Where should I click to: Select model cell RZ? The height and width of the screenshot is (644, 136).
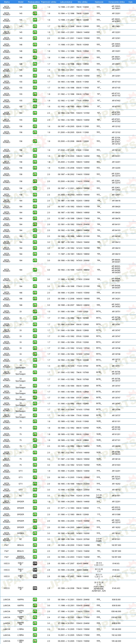(x=21, y=495)
